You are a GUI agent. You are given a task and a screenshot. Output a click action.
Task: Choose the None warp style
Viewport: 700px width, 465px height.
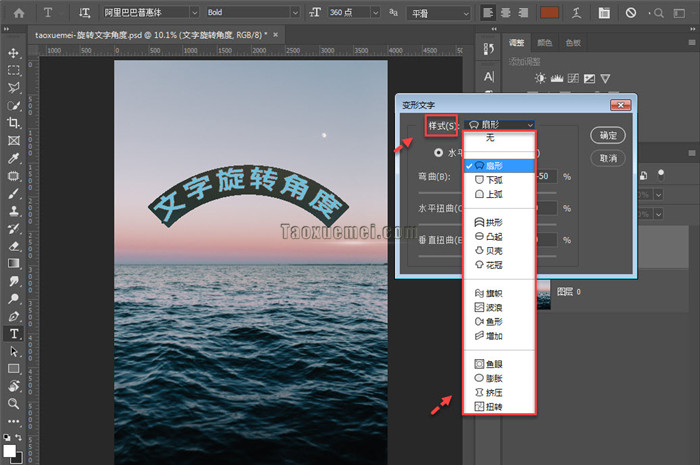(x=499, y=138)
